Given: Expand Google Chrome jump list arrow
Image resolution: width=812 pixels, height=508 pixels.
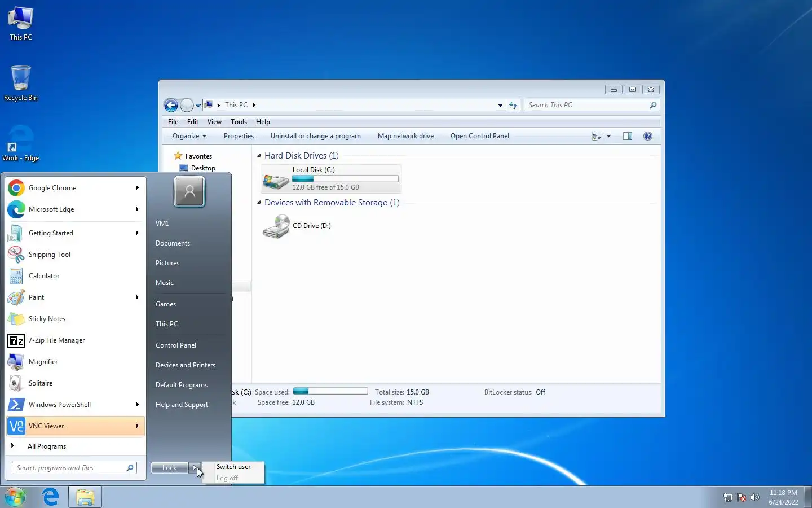Looking at the screenshot, I should tap(137, 188).
